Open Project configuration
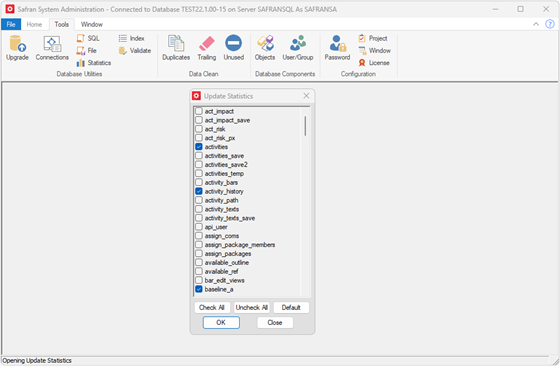 point(373,38)
